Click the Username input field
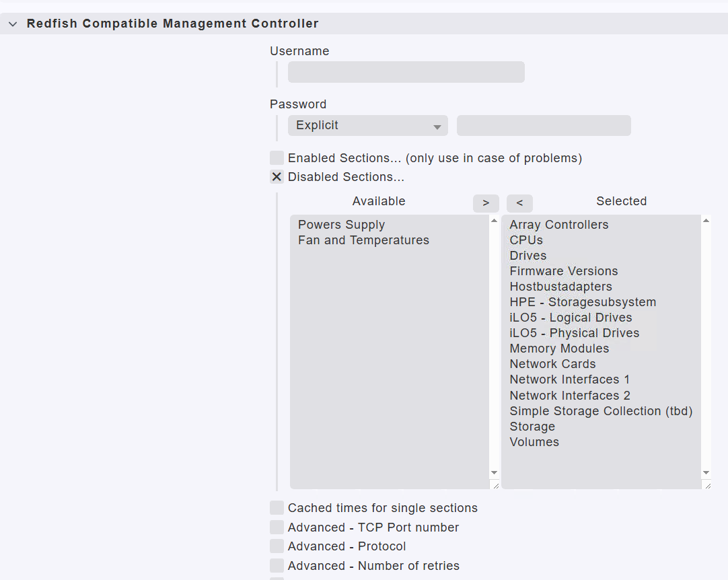 coord(406,72)
